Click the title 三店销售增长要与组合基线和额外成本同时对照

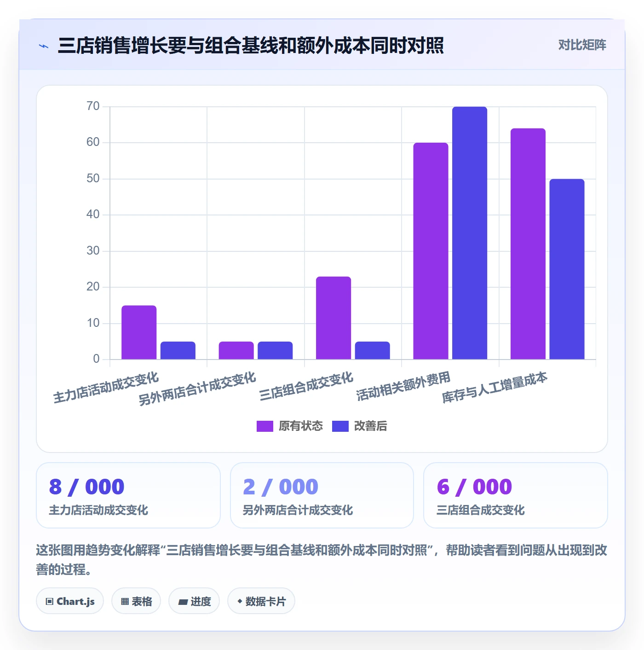[251, 46]
